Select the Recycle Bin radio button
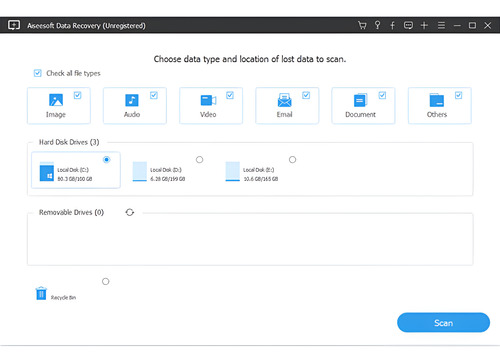This screenshot has width=500, height=363. 106,282
